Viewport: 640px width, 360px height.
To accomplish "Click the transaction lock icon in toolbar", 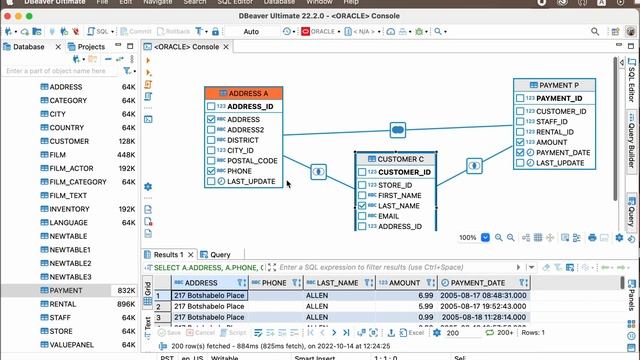I will click(x=216, y=31).
